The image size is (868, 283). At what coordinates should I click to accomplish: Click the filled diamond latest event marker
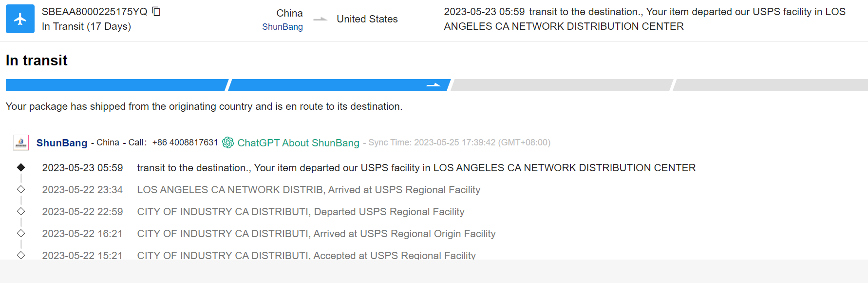[21, 167]
